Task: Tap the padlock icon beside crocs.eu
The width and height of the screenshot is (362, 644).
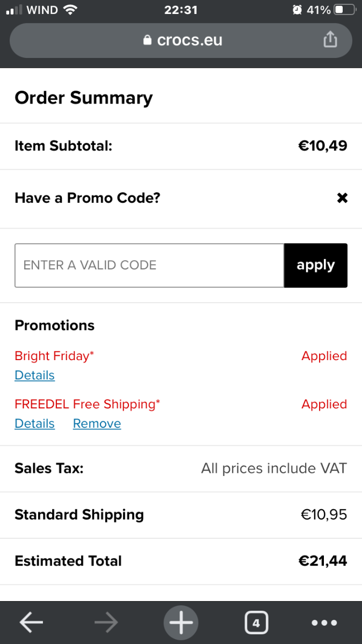Action: coord(148,41)
